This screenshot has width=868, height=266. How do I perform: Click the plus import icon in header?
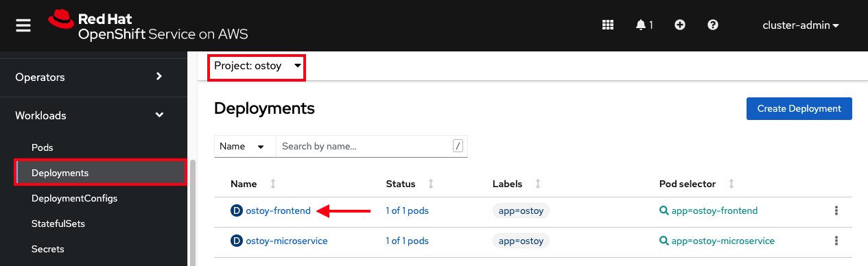[x=680, y=25]
